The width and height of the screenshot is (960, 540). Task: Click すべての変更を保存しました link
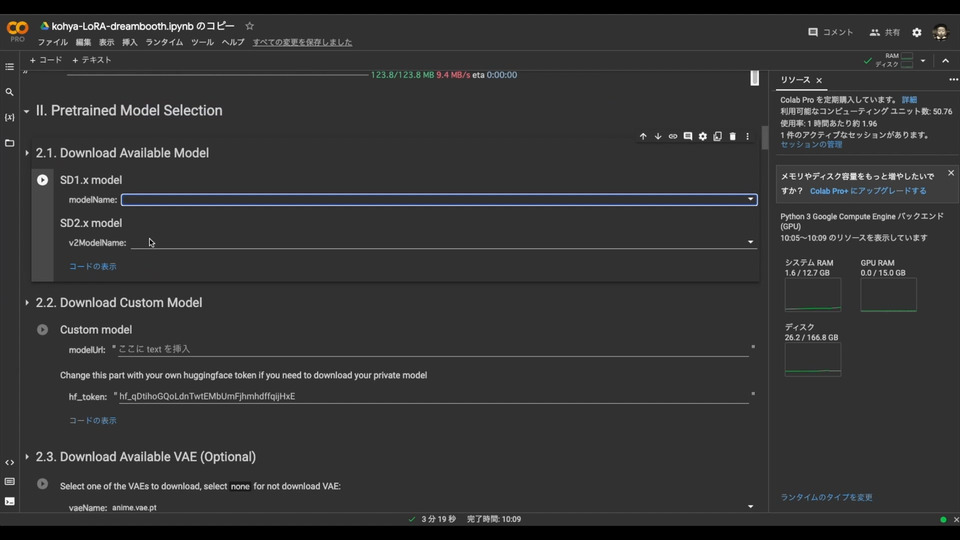tap(302, 42)
